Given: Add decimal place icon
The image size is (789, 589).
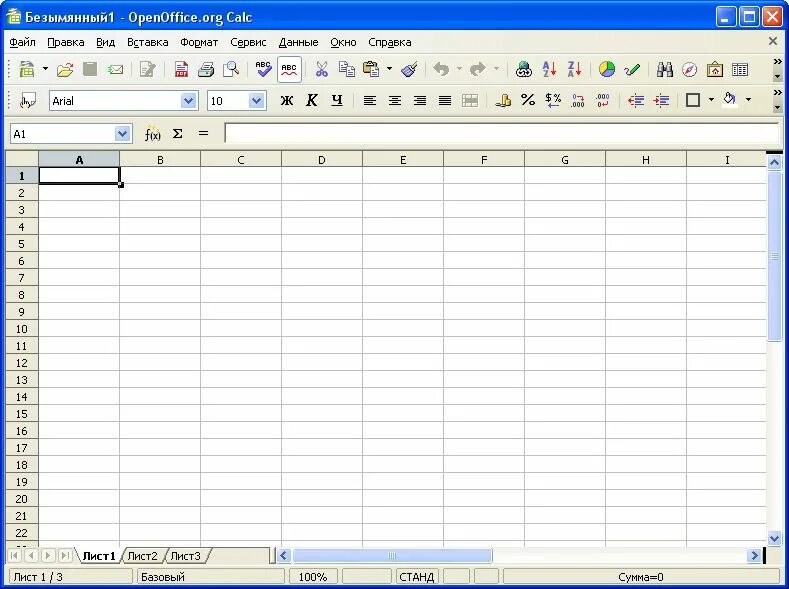Looking at the screenshot, I should (x=578, y=101).
